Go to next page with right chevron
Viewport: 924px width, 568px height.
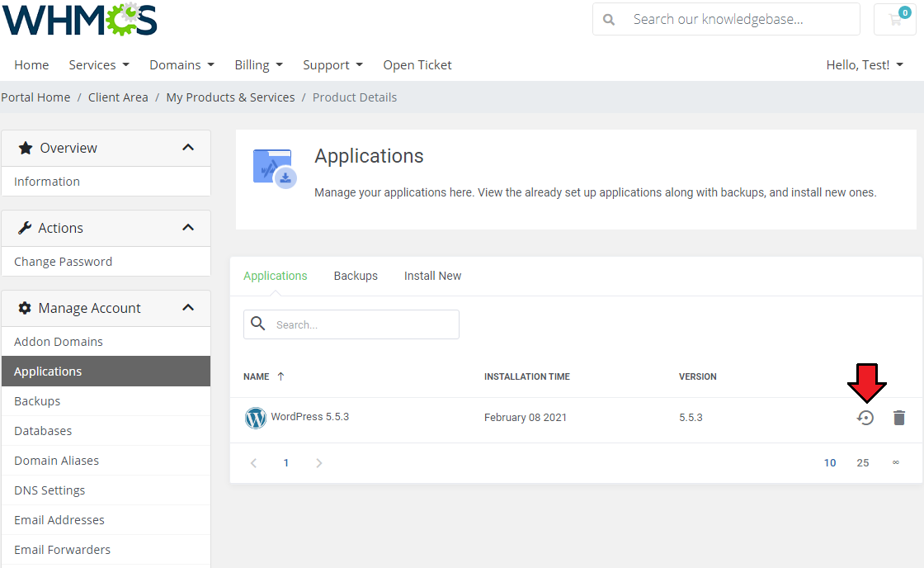tap(318, 463)
